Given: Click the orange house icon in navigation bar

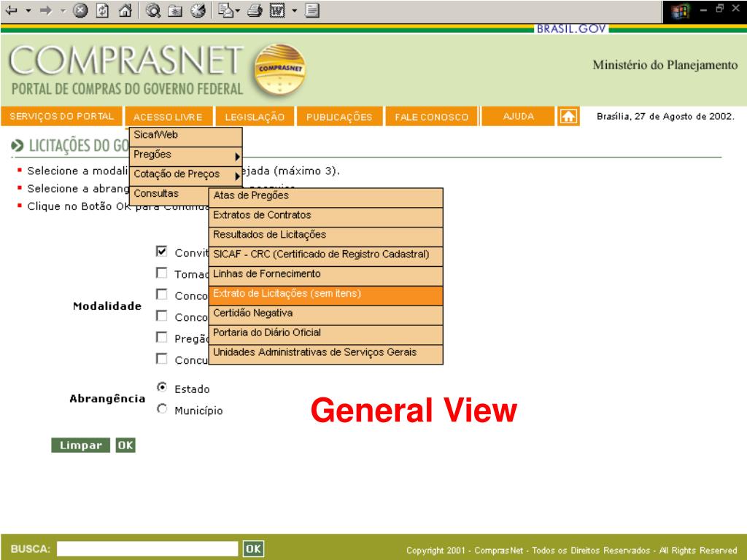Looking at the screenshot, I should [x=568, y=116].
